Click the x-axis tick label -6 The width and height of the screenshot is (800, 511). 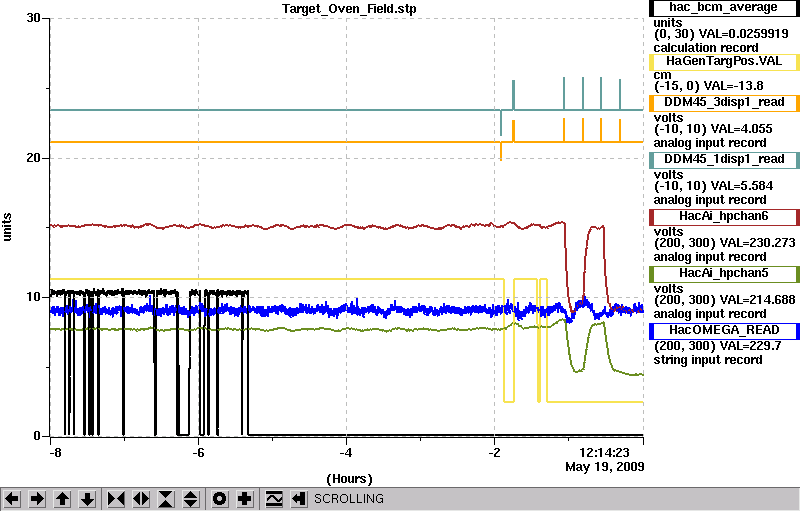198,452
